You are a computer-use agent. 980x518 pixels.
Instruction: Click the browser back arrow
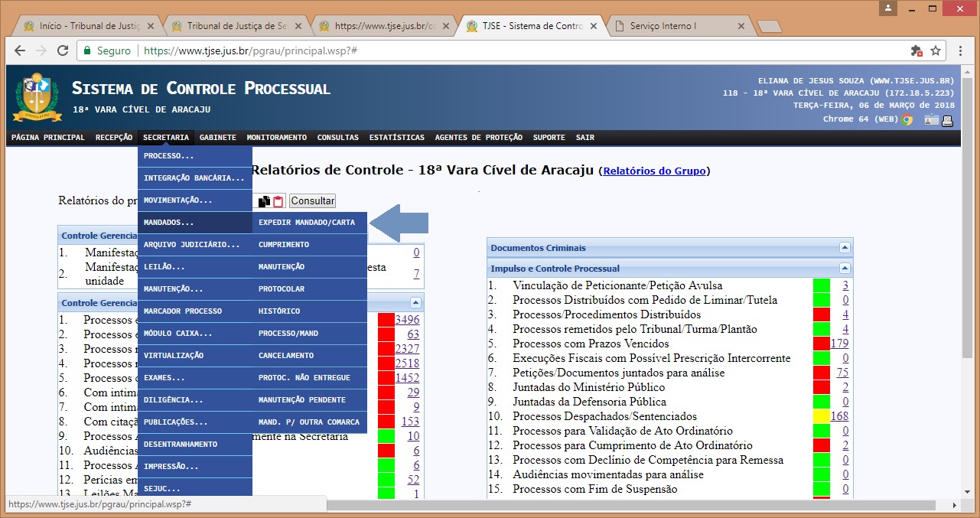[x=20, y=50]
